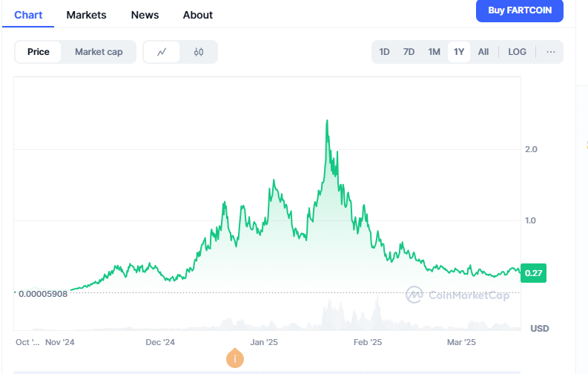Click the Mar '25 axis label
The height and width of the screenshot is (374, 588).
pyautogui.click(x=461, y=342)
